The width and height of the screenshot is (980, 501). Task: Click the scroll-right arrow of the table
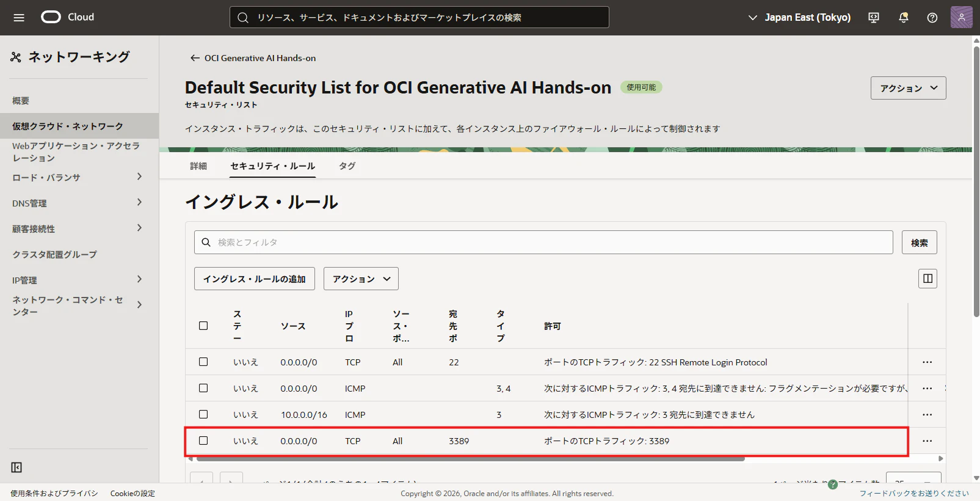pyautogui.click(x=941, y=458)
